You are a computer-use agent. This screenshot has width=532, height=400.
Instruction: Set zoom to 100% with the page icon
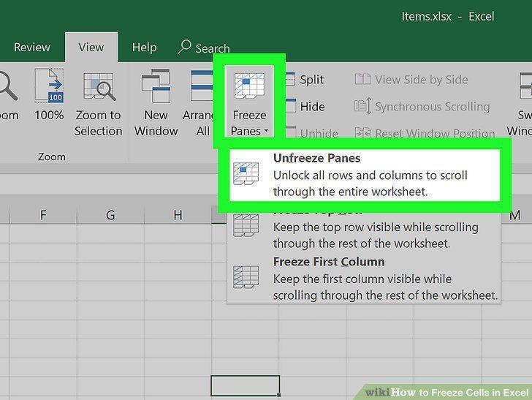click(49, 86)
